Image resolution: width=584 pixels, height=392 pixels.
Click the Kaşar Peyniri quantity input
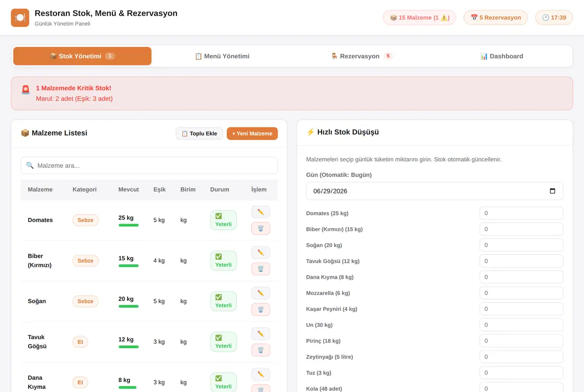[x=521, y=309]
